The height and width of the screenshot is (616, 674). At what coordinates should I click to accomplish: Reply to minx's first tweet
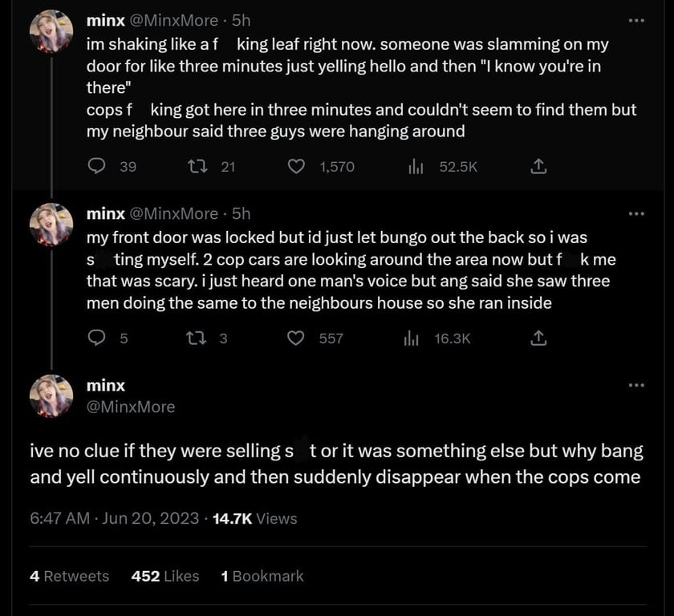[97, 166]
